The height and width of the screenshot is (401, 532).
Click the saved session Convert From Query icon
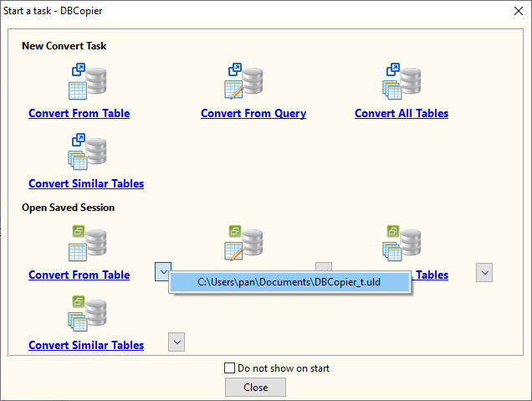(243, 243)
